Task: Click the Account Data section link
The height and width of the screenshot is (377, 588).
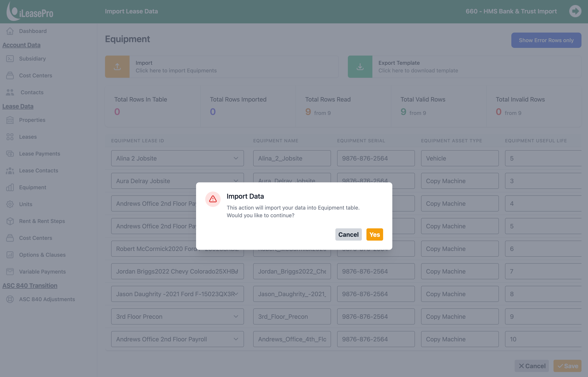Action: pyautogui.click(x=21, y=45)
